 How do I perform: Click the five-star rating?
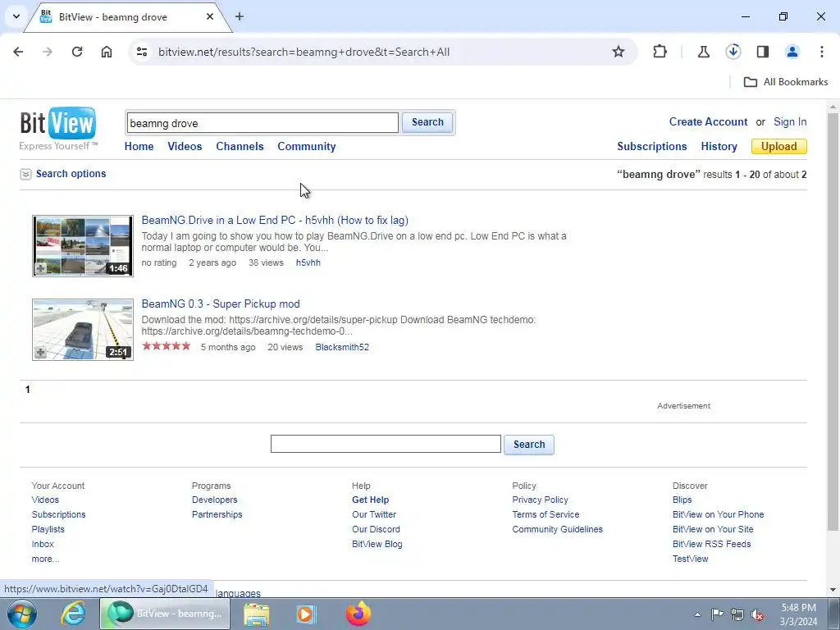pyautogui.click(x=166, y=346)
